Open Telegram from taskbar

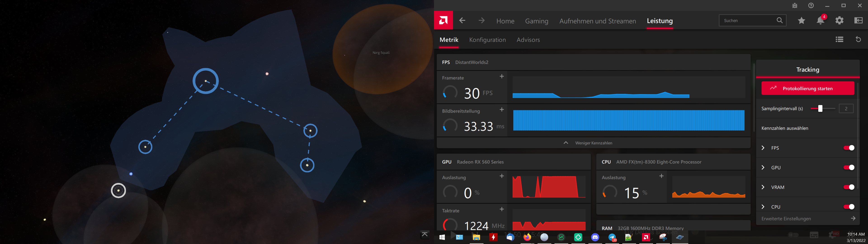(x=612, y=237)
